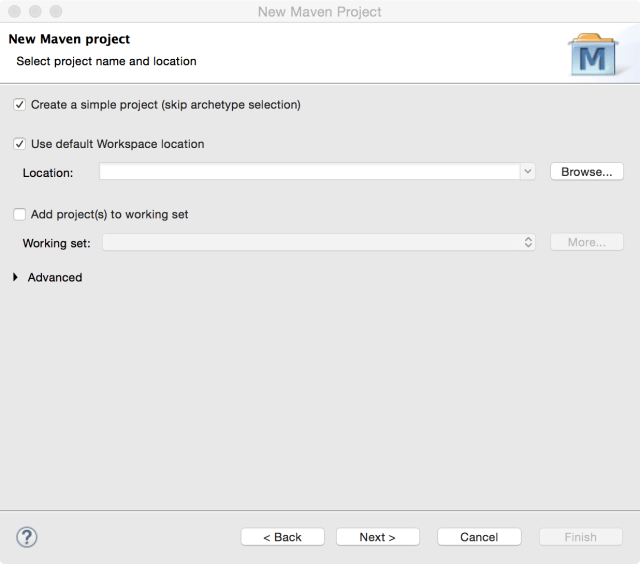
Task: Maximize the New Maven Project dialog
Action: click(x=55, y=12)
